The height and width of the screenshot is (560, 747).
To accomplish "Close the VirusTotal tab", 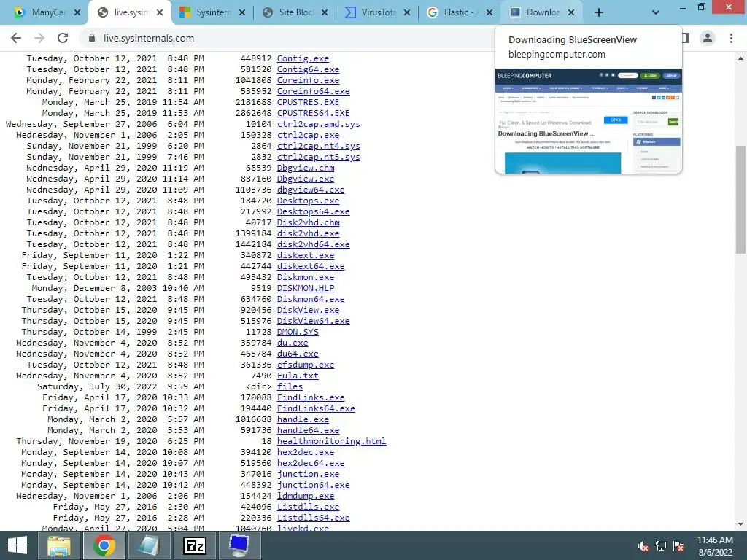I will (x=407, y=13).
